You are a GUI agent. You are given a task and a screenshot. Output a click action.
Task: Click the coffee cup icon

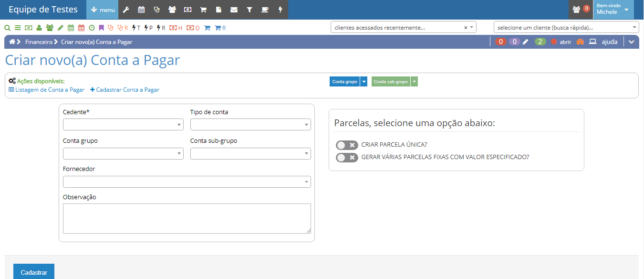point(265,10)
